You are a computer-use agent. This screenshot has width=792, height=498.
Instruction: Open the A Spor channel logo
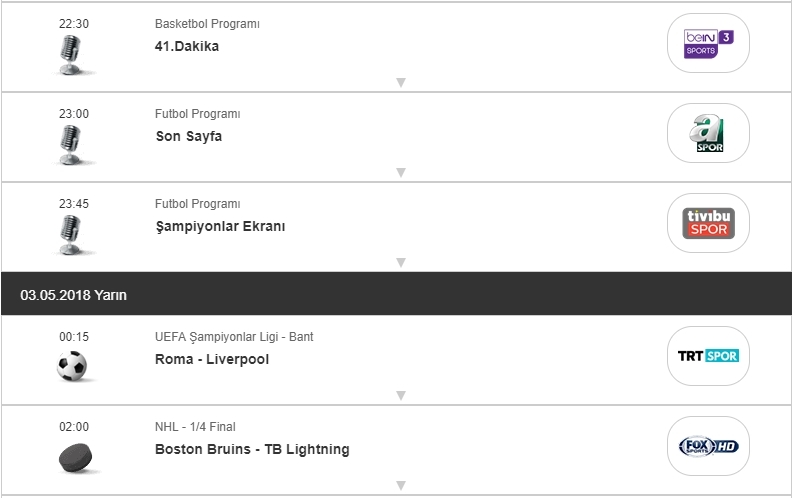pyautogui.click(x=708, y=133)
